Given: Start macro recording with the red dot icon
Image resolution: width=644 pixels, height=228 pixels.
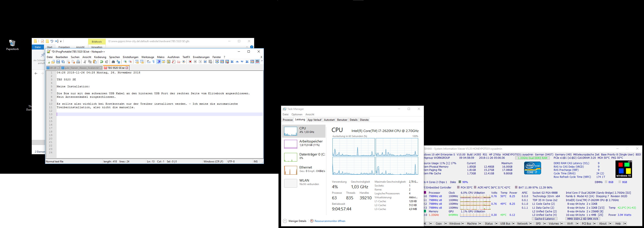Looking at the screenshot, I should click(190, 62).
